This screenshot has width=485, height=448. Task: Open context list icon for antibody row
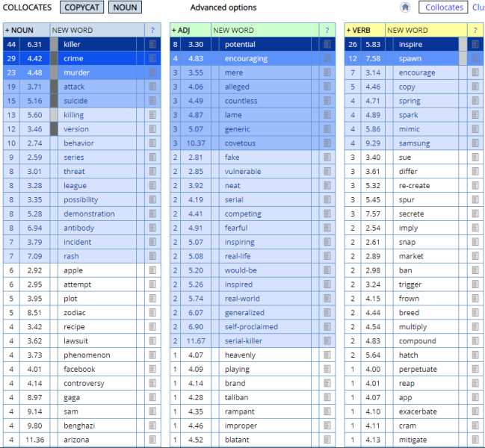[x=152, y=228]
